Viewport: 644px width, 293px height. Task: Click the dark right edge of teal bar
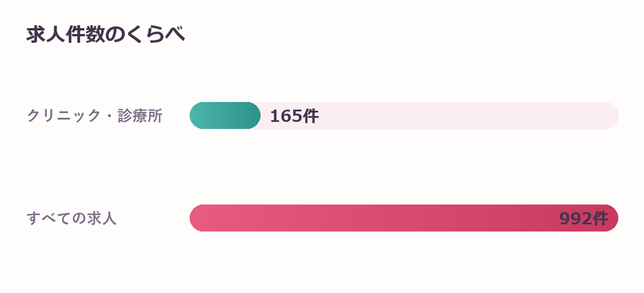[x=255, y=115]
